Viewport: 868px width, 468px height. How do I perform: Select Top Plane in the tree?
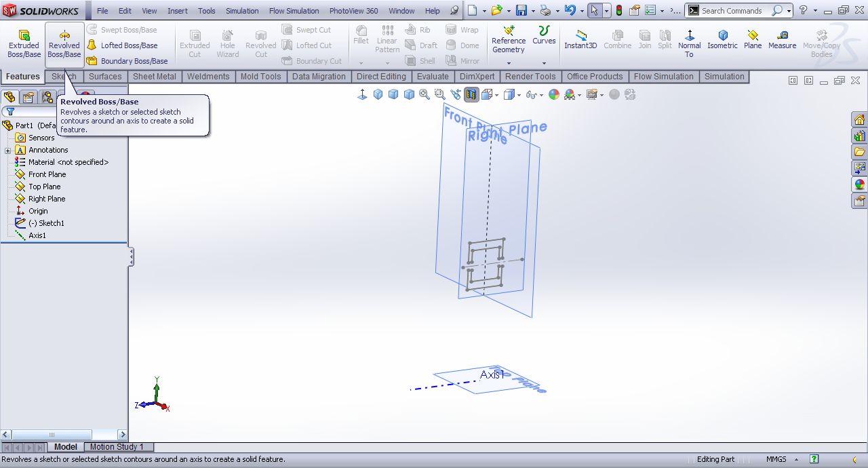point(38,187)
